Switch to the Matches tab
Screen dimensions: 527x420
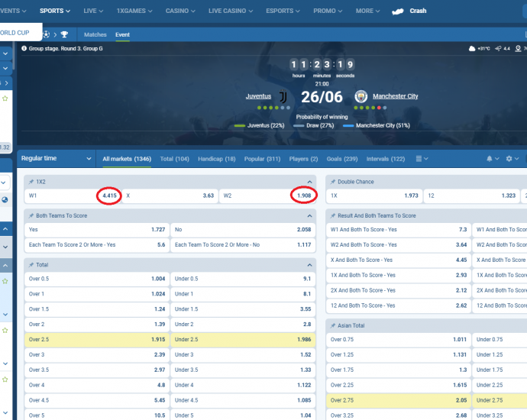[95, 34]
